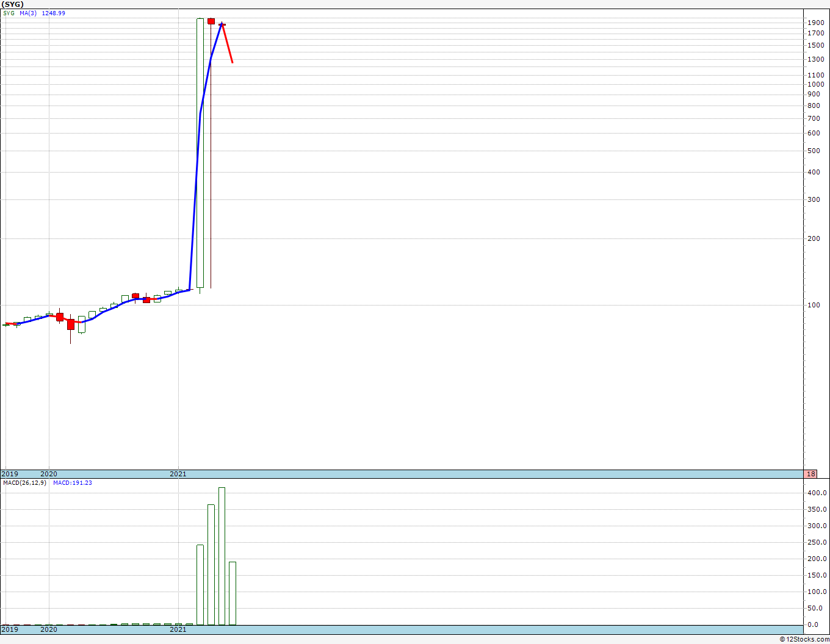Image resolution: width=830 pixels, height=644 pixels.
Task: Click the shortest green MACD bar at 191
Action: pos(233,593)
